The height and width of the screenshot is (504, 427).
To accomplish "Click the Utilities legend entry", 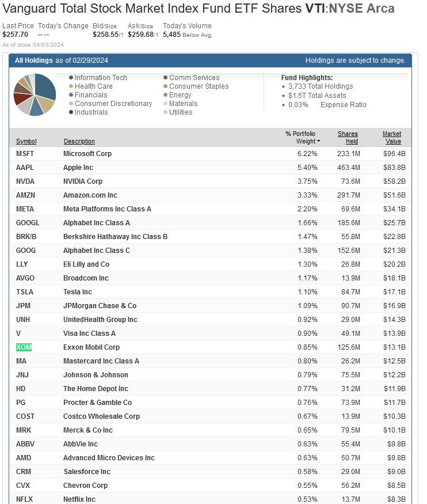I will pyautogui.click(x=178, y=112).
